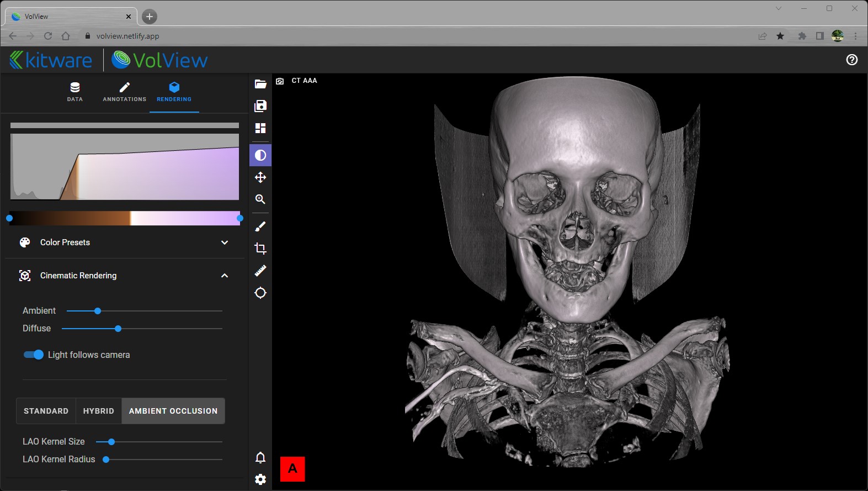Go to browser home page
Viewport: 868px width, 491px height.
pos(66,36)
